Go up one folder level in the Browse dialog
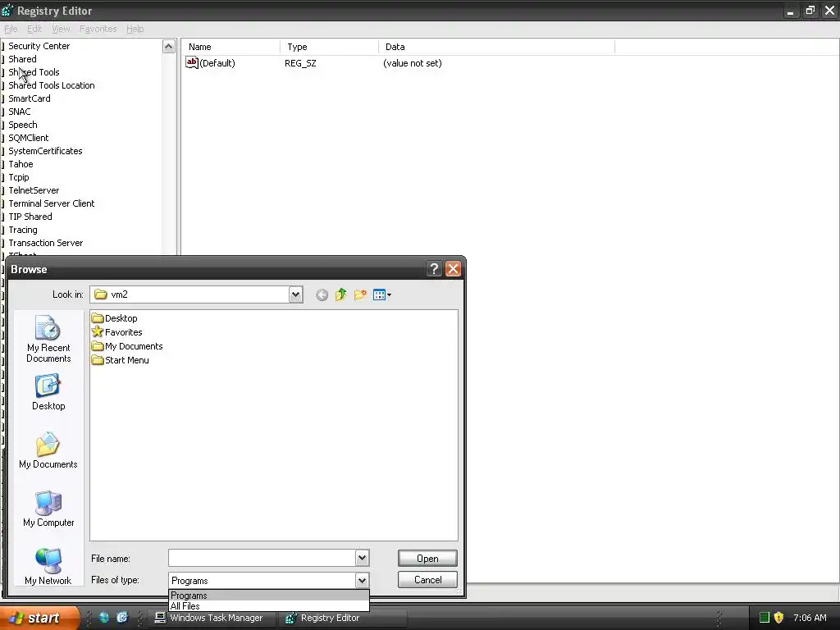 pyautogui.click(x=340, y=294)
